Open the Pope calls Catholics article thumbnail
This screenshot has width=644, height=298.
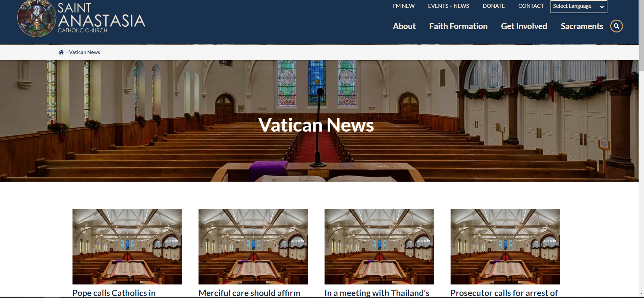(x=127, y=247)
